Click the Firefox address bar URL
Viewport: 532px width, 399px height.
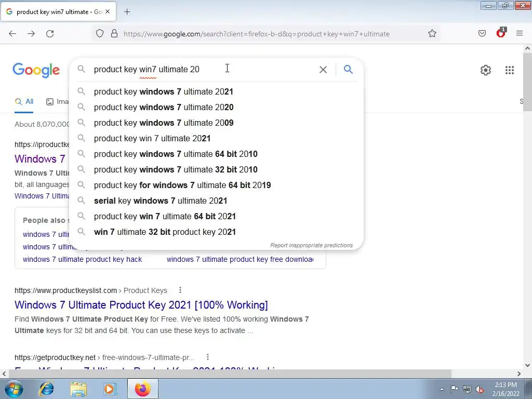click(257, 34)
